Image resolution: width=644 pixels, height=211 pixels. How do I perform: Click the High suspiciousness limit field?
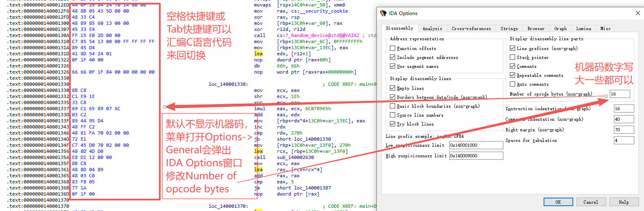click(x=476, y=156)
